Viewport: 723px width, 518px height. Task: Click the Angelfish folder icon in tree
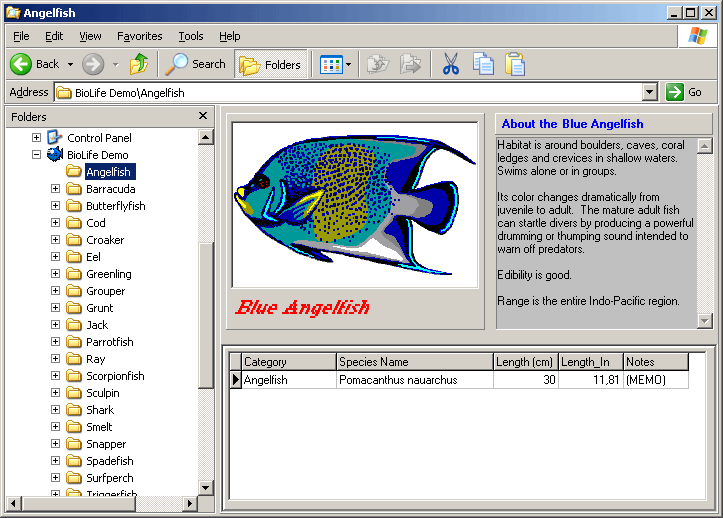tap(73, 172)
